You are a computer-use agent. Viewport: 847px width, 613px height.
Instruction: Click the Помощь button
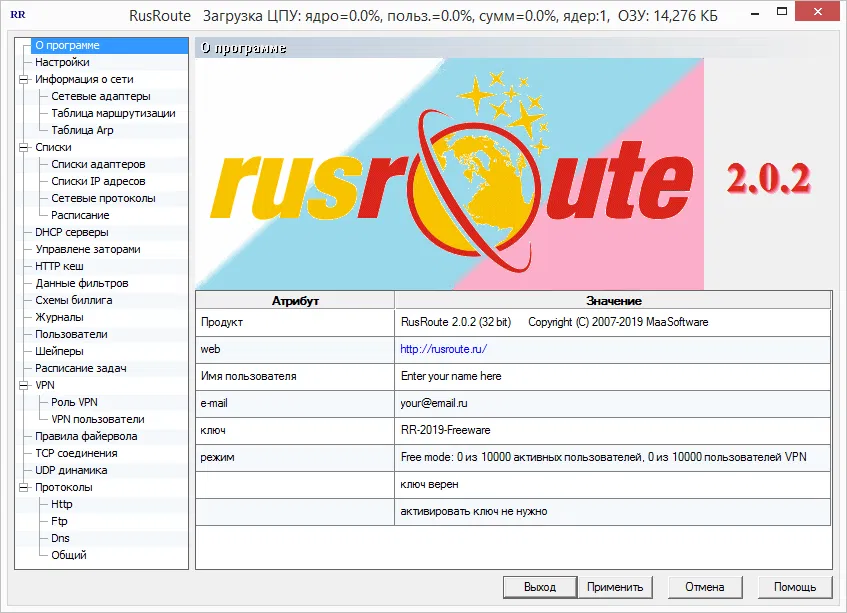795,587
